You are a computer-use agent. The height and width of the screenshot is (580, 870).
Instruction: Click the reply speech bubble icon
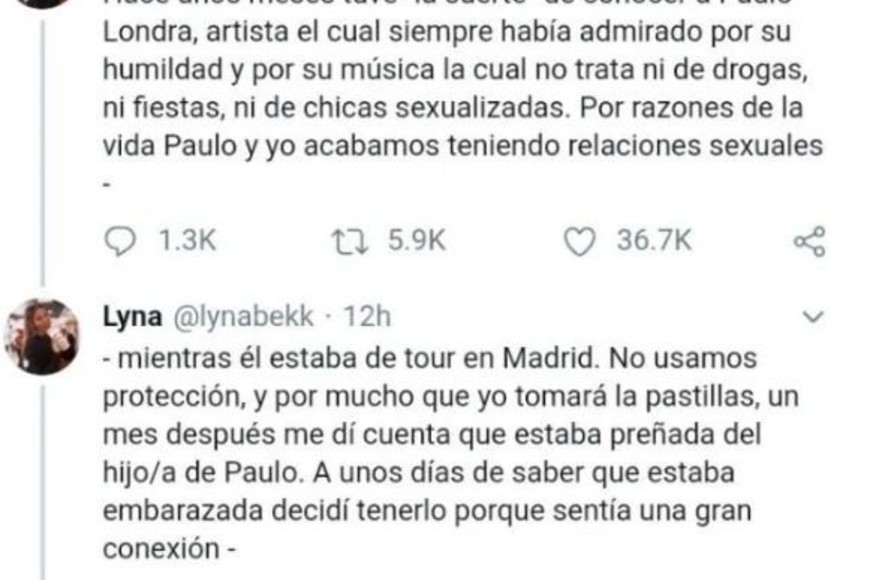[x=119, y=241]
